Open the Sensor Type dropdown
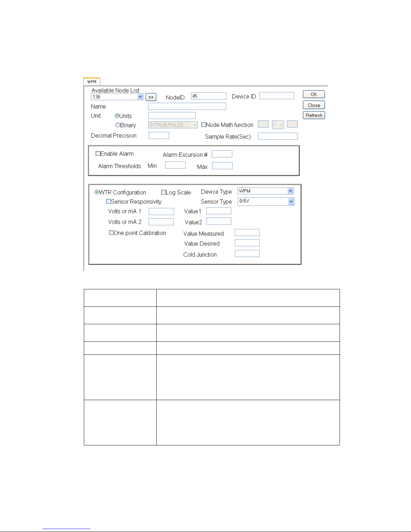The height and width of the screenshot is (532, 411). pos(266,201)
